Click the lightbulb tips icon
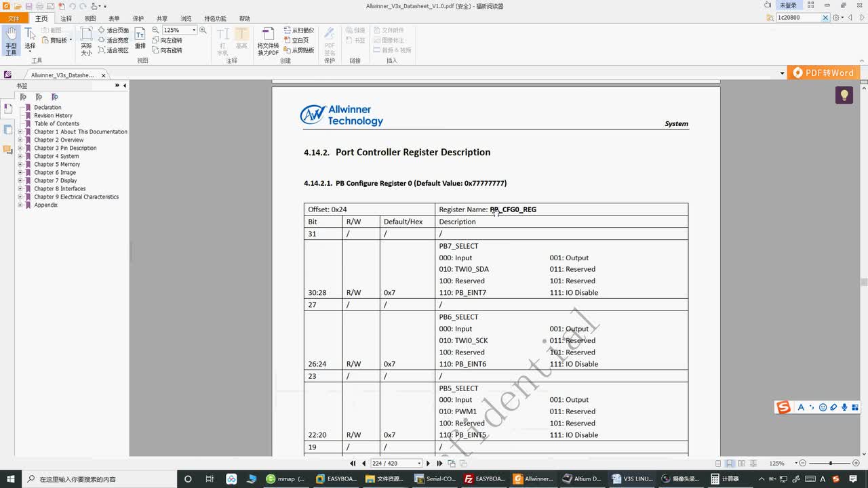Screen dimensions: 868x488 [x=844, y=95]
